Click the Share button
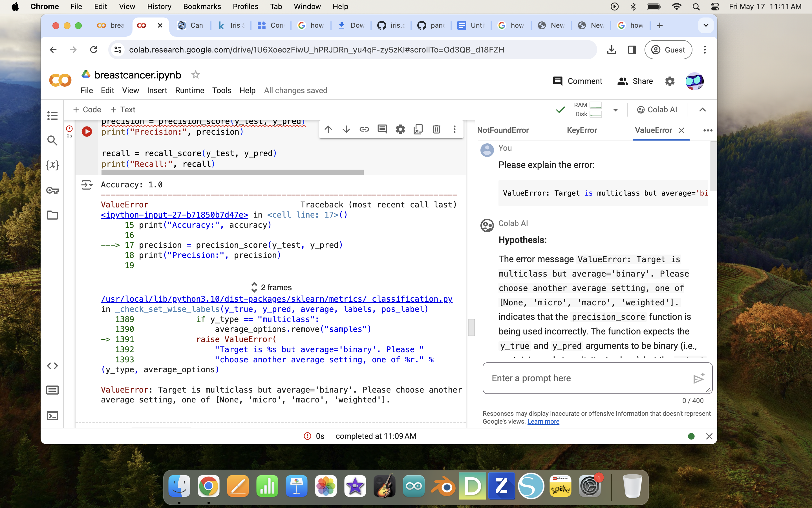 (635, 81)
